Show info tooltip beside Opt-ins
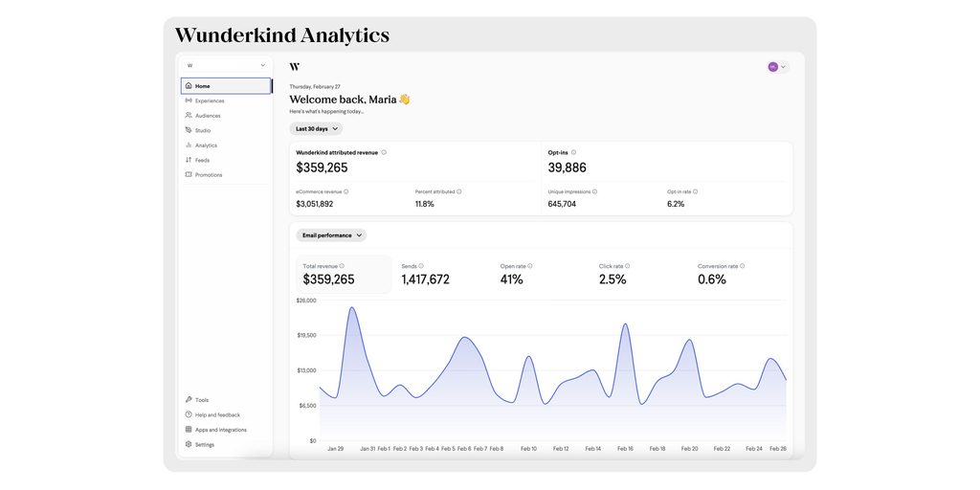The image size is (980, 490). (x=573, y=152)
